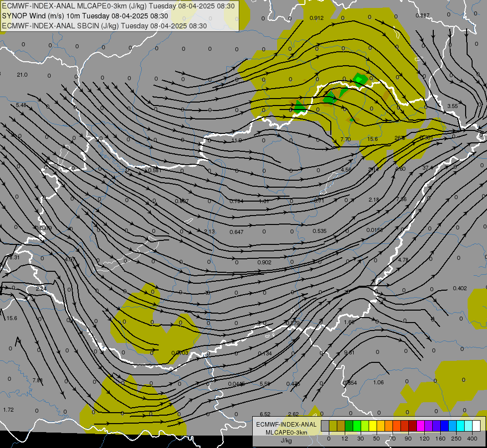Click the map value '0.402'

click(460, 288)
